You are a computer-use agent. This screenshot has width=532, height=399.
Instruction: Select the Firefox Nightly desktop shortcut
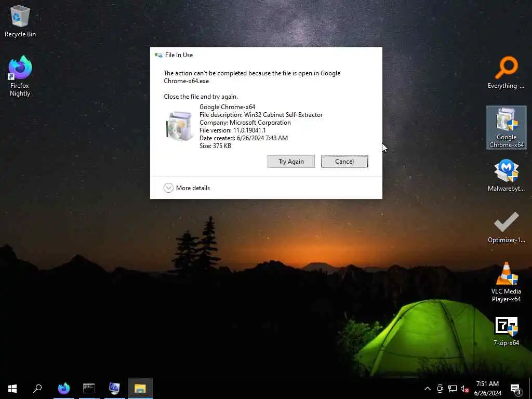point(20,76)
